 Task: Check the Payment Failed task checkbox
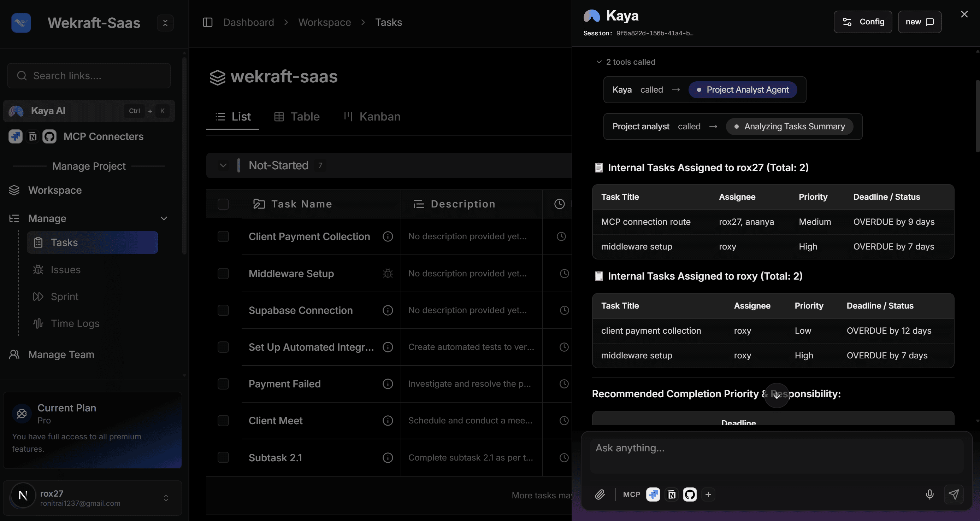click(x=223, y=384)
